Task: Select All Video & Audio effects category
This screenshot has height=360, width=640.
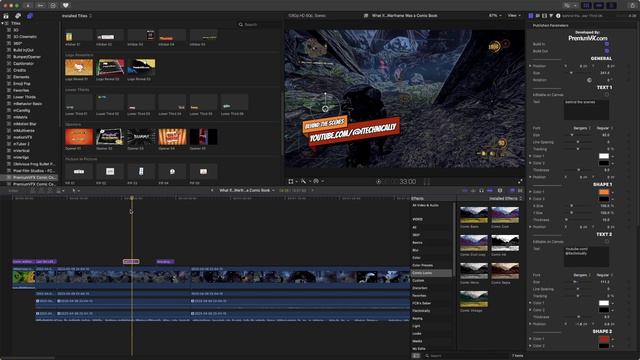Action: click(x=425, y=205)
